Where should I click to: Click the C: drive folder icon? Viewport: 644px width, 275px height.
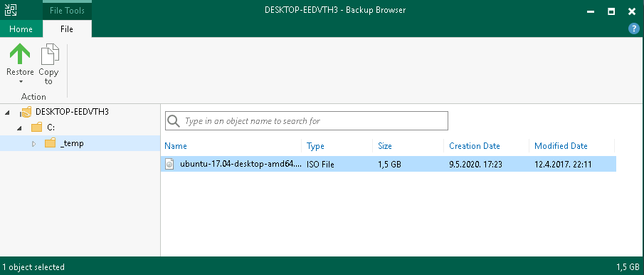point(36,128)
